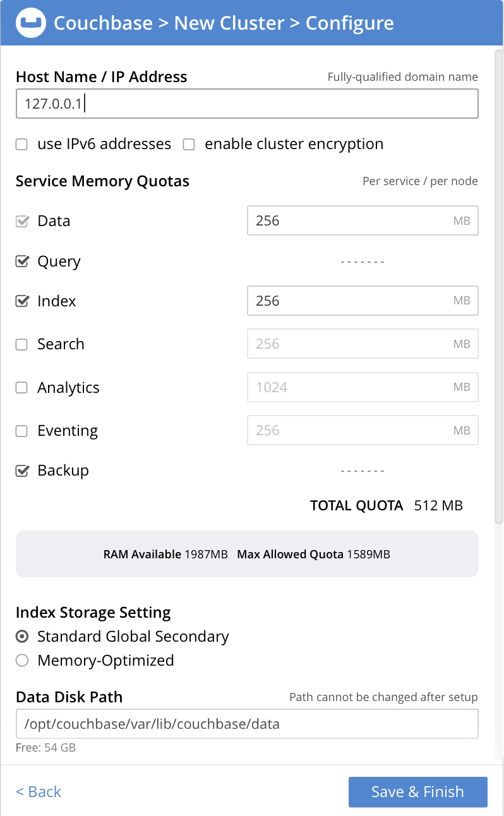
Task: Uncheck the Index service
Action: click(x=21, y=301)
